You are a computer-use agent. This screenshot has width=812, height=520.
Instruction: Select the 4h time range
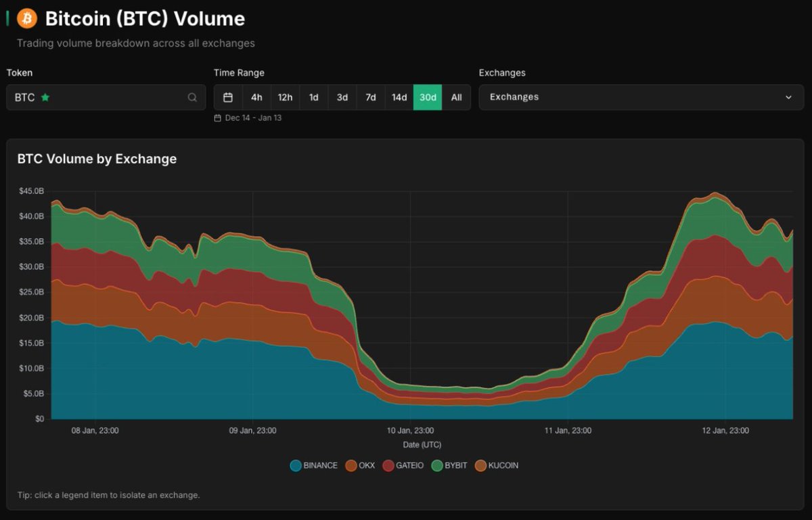pos(256,97)
